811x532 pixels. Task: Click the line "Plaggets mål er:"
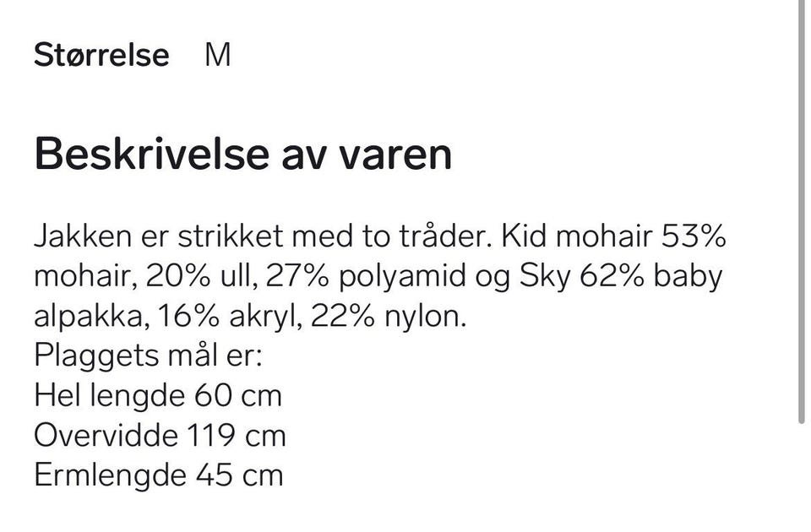(149, 356)
